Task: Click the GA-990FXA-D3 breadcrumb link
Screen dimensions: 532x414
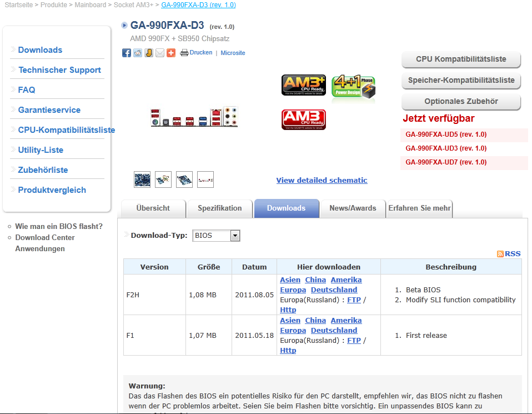Action: [198, 5]
